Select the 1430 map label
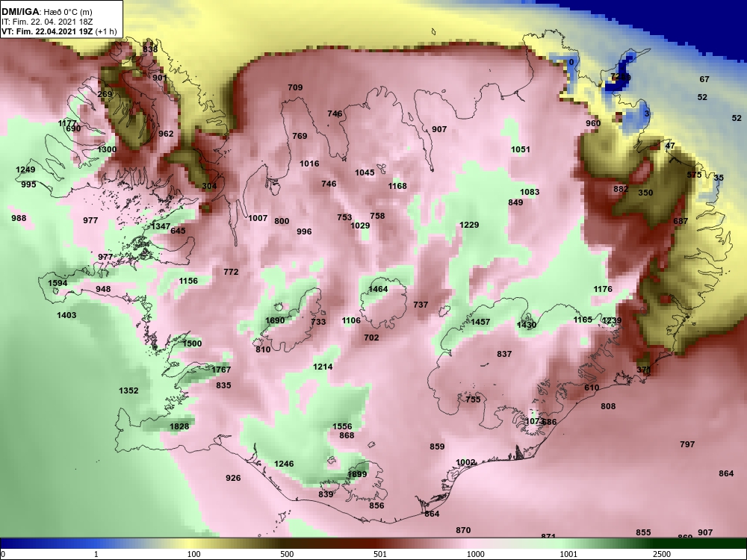This screenshot has width=747, height=560. point(527,325)
